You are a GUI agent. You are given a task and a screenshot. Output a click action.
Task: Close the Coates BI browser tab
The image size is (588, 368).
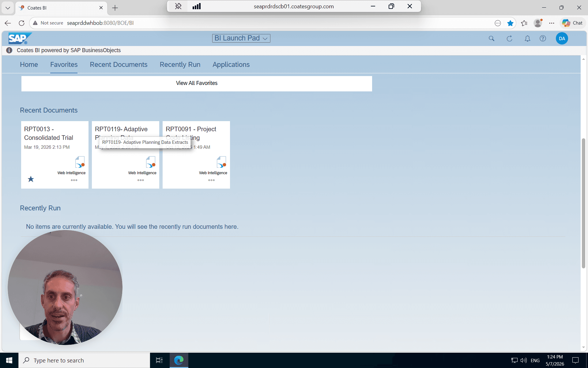pos(101,8)
